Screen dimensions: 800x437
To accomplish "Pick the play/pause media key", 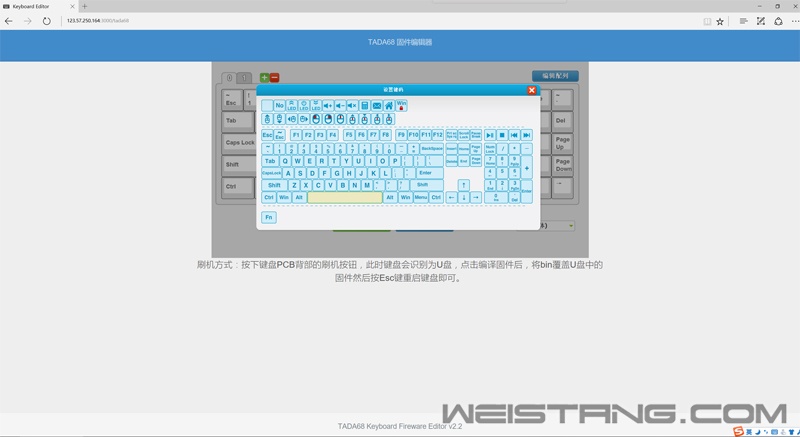I will 490,135.
